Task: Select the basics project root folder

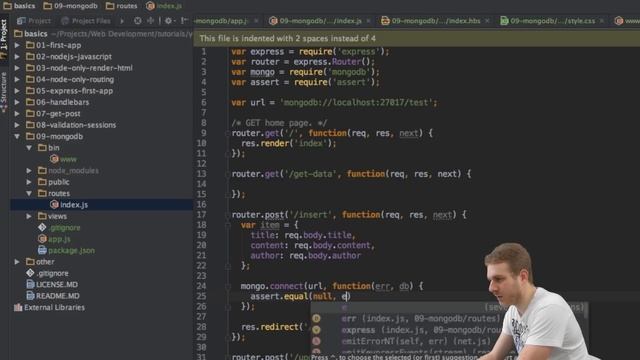Action: 31,34
